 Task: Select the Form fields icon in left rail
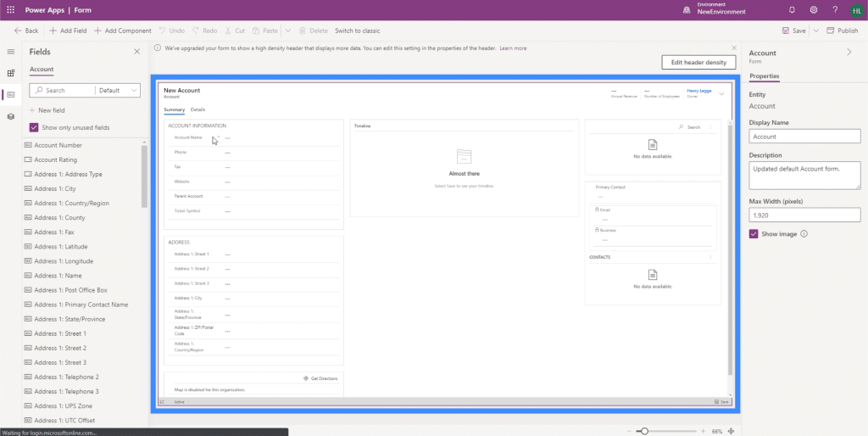pyautogui.click(x=10, y=95)
